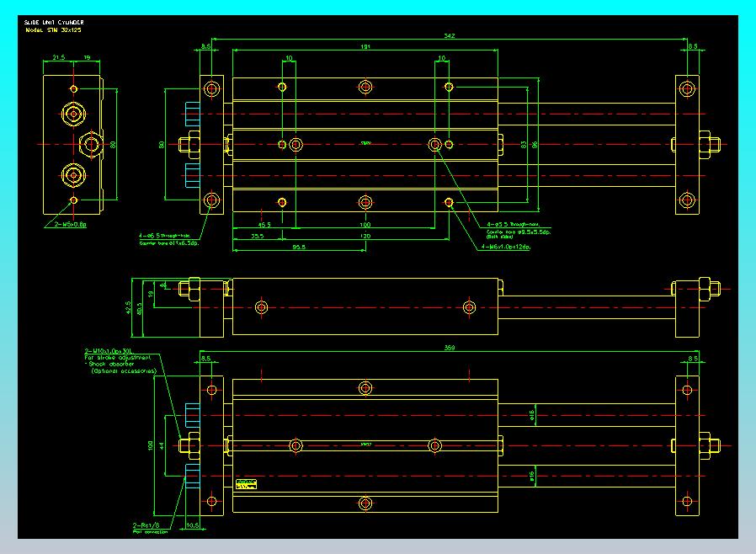Select the '2-Rc1/8' port connection note
The width and height of the screenshot is (756, 554).
click(x=146, y=525)
